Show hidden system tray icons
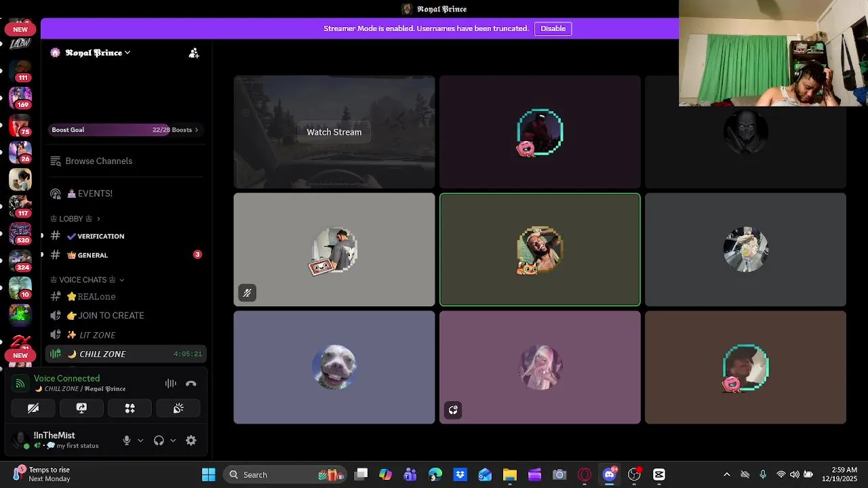 [727, 474]
